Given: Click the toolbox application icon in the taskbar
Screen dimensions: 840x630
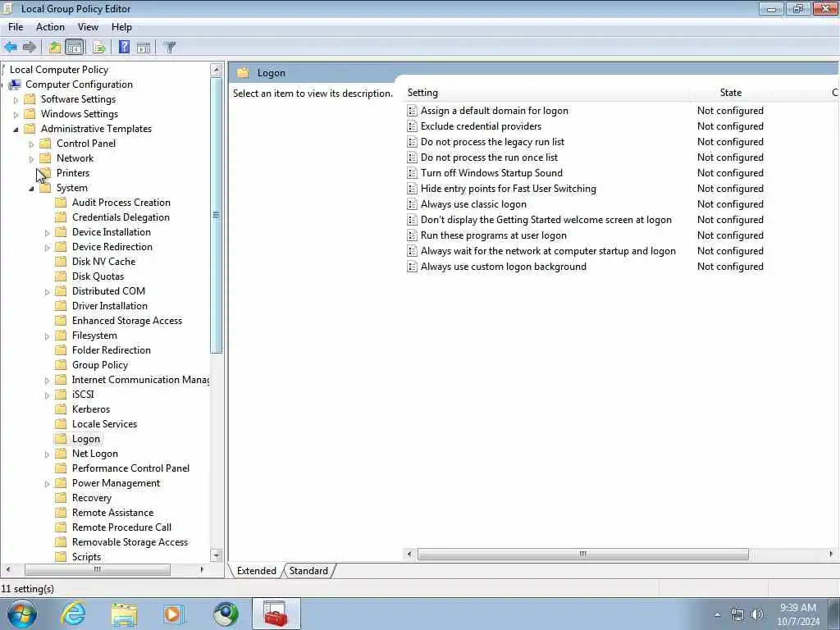Looking at the screenshot, I should 276,614.
